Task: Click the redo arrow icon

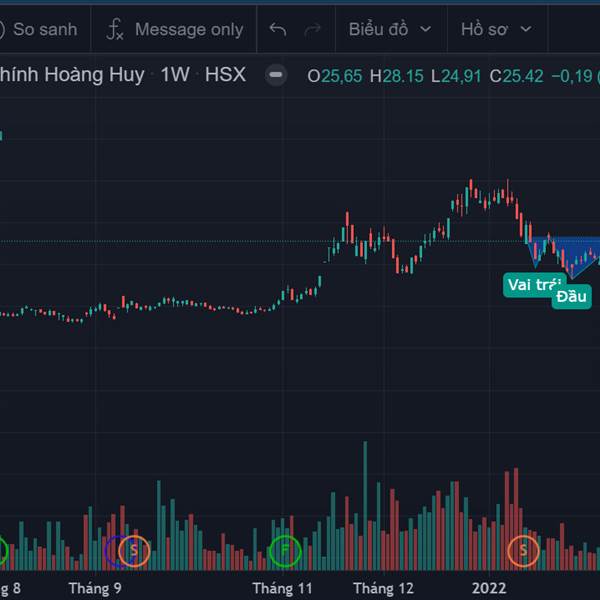Action: [x=312, y=30]
